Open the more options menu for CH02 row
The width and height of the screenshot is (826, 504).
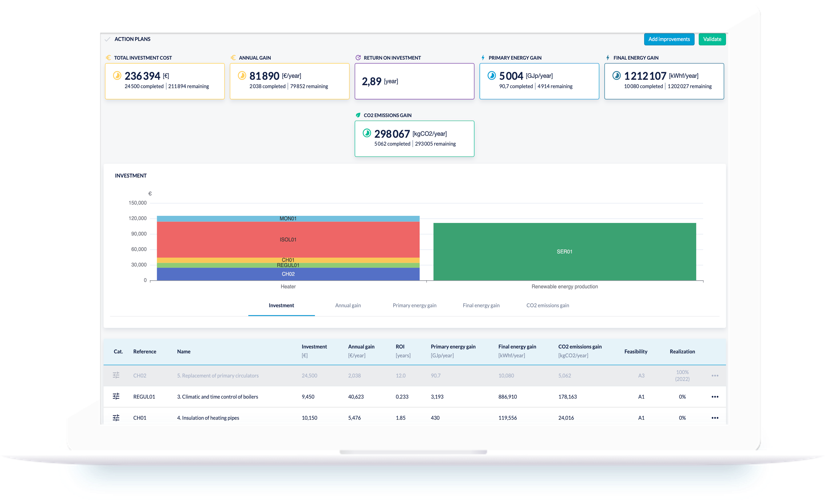tap(715, 376)
